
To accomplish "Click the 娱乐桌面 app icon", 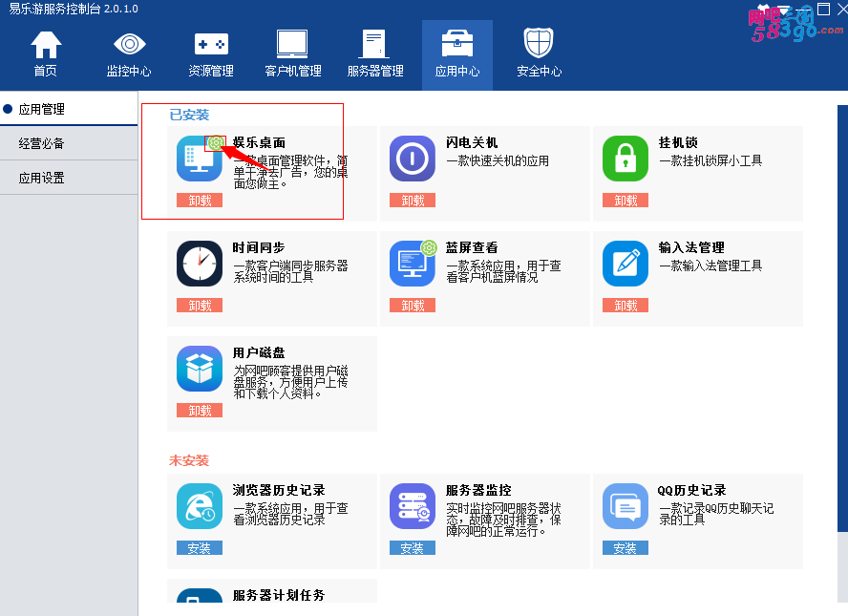I will [199, 159].
